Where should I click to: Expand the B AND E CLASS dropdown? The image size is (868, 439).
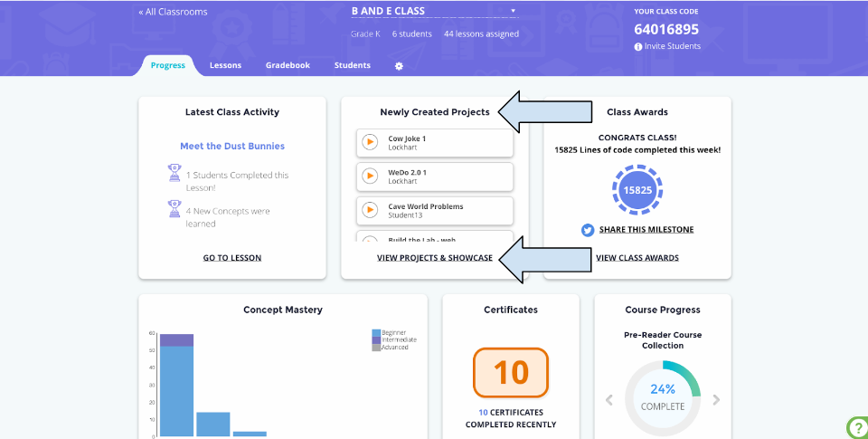[x=513, y=11]
